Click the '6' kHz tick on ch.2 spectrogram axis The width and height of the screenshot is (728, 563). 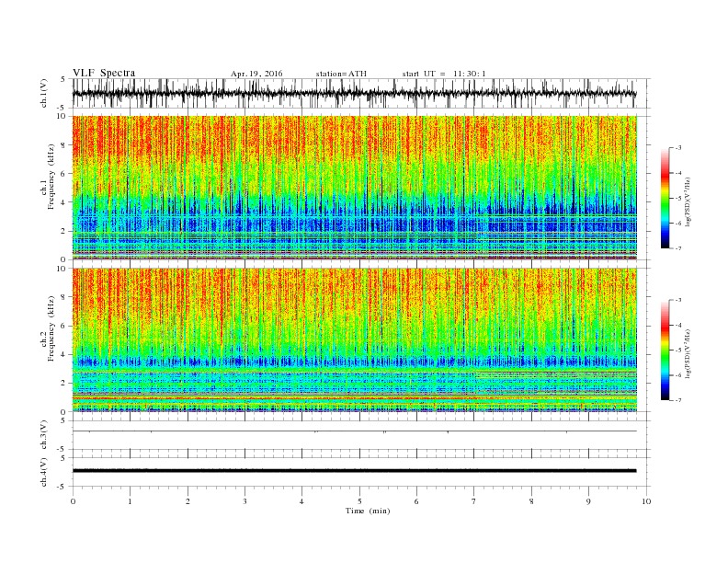point(63,326)
